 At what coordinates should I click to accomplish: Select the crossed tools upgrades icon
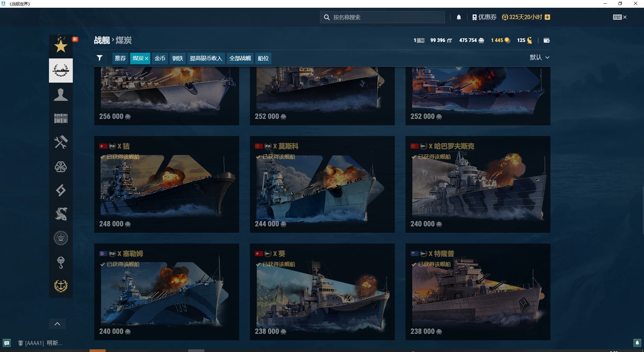(x=61, y=142)
